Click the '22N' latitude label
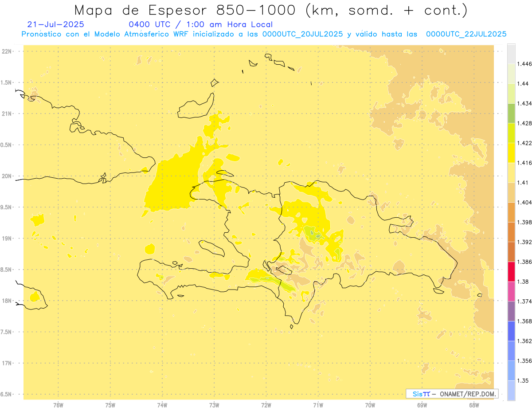The height and width of the screenshot is (411, 532). pos(7,51)
